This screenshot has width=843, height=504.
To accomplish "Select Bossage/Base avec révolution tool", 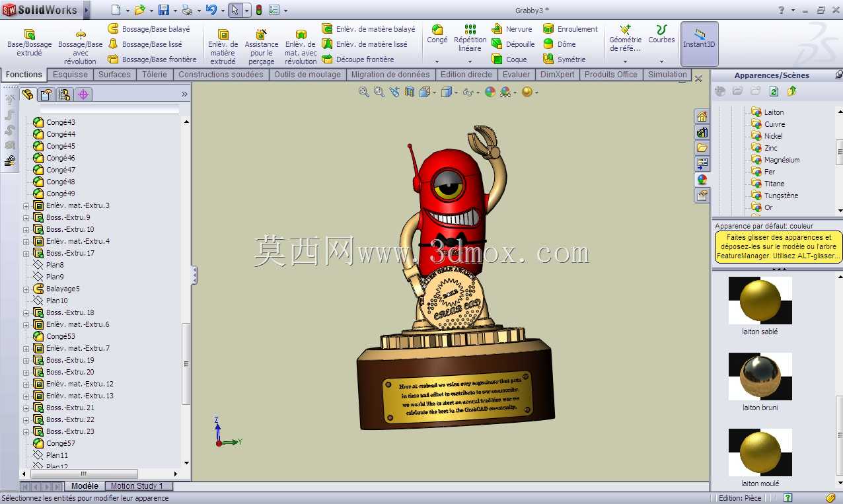I will click(x=81, y=47).
